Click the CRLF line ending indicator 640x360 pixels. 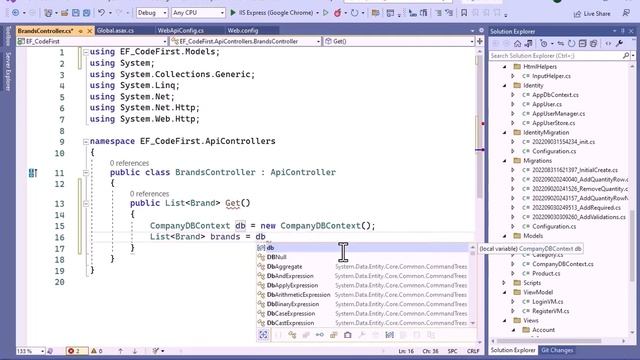[x=473, y=351]
